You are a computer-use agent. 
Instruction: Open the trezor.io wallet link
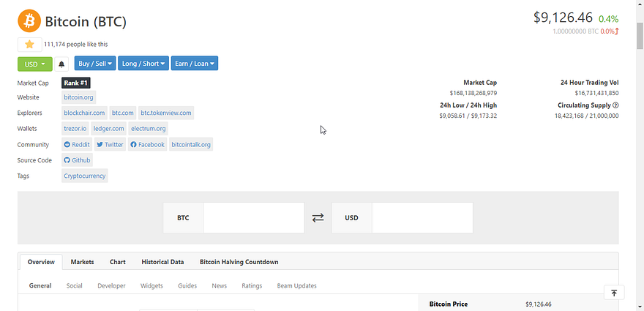pyautogui.click(x=75, y=129)
